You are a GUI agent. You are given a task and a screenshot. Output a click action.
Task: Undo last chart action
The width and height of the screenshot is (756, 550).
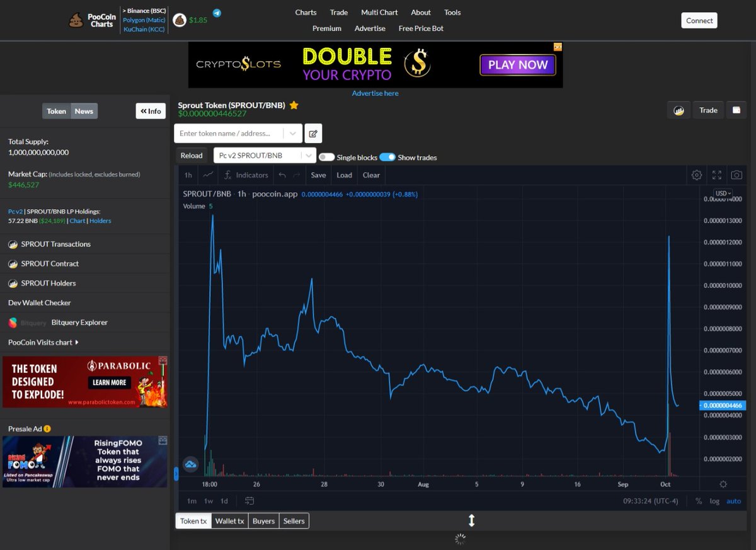[282, 175]
